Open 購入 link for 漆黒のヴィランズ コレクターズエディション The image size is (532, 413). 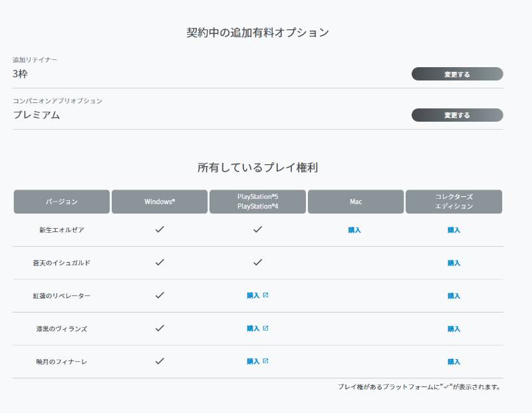click(x=454, y=329)
